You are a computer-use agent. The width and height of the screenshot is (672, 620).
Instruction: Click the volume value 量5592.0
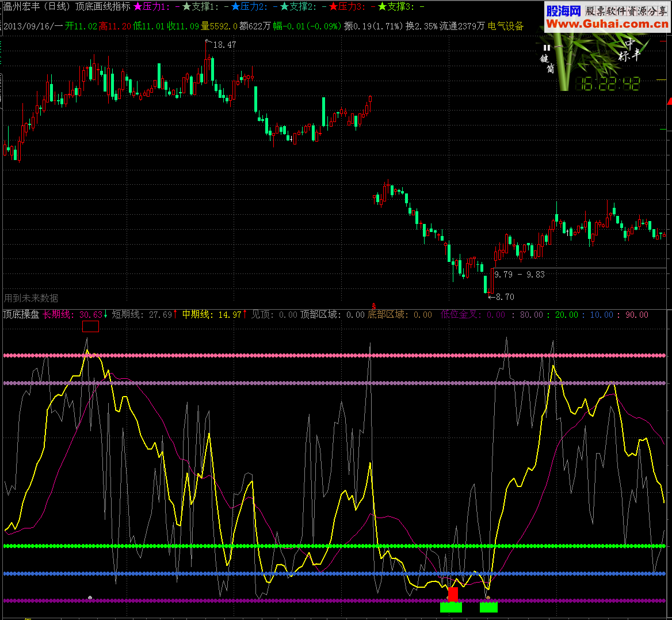[x=219, y=26]
